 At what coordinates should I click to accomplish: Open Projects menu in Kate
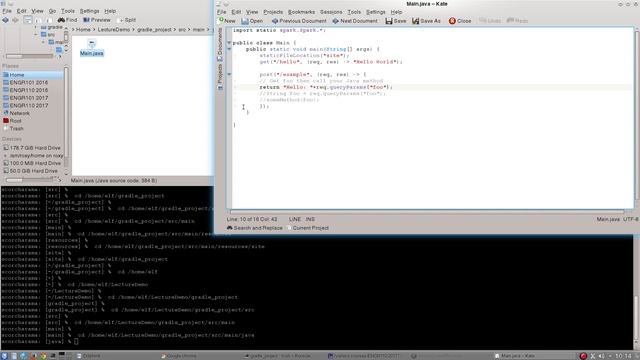click(x=273, y=12)
